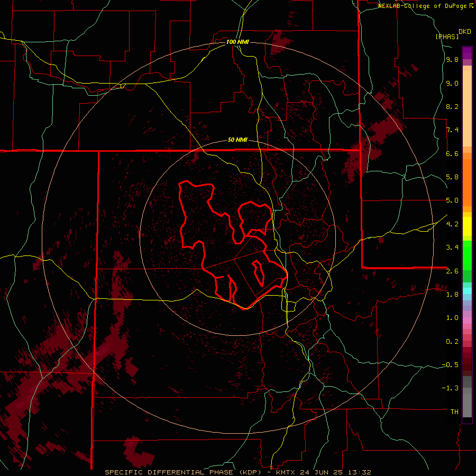Click the 7.4 scale value
Viewport: 476px width, 476px height.
click(452, 130)
